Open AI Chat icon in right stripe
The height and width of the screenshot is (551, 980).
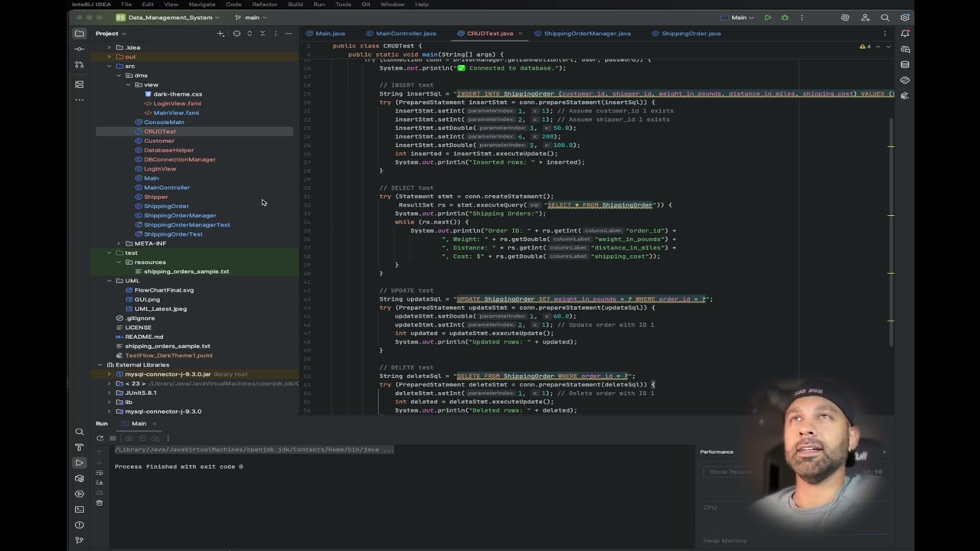[x=906, y=49]
